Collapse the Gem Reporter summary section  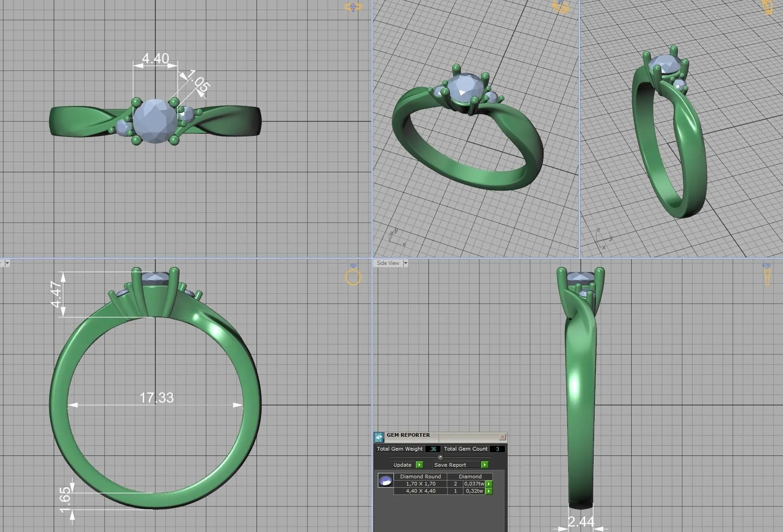pyautogui.click(x=440, y=457)
